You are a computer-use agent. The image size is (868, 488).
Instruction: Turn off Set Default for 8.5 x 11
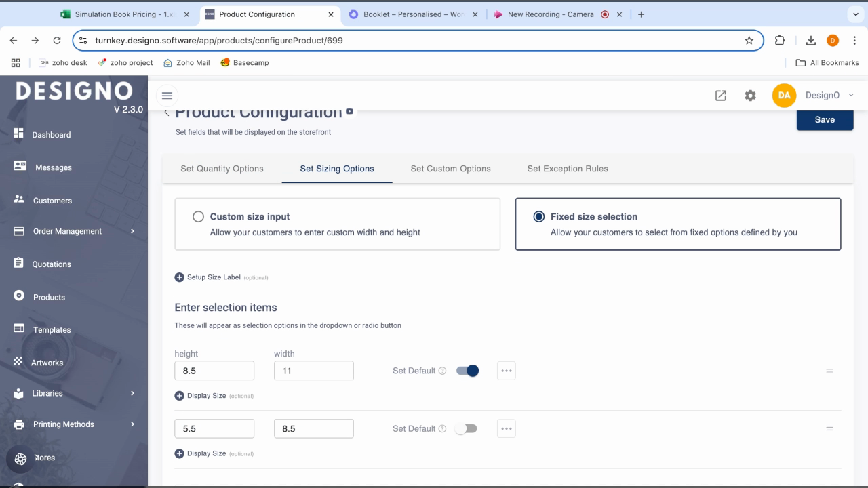[468, 371]
